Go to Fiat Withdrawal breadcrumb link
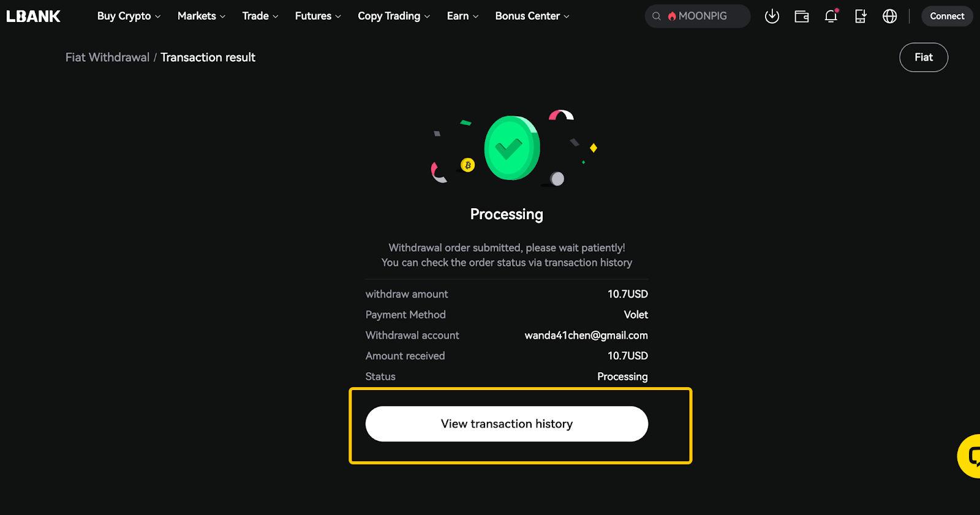The image size is (980, 515). [x=107, y=58]
